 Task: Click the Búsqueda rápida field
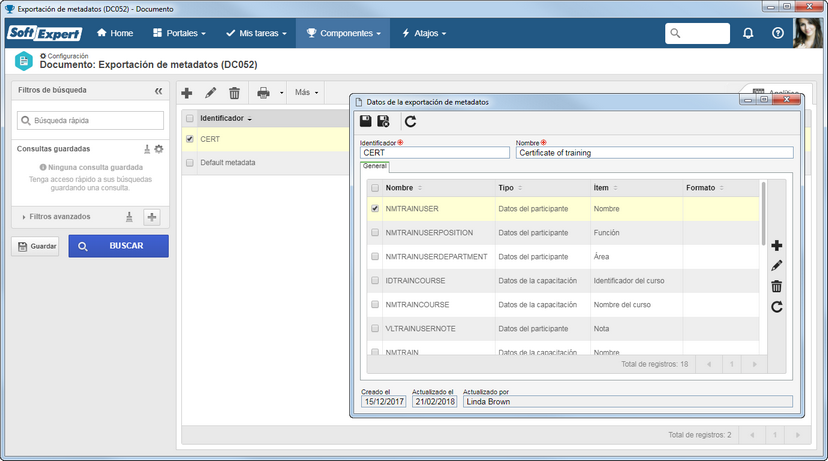coord(90,120)
